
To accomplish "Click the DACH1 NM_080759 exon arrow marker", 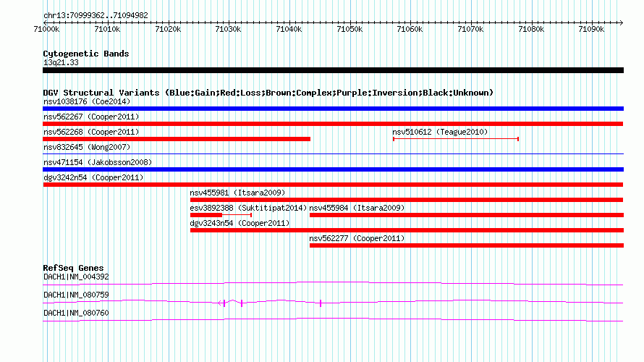I will click(221, 303).
